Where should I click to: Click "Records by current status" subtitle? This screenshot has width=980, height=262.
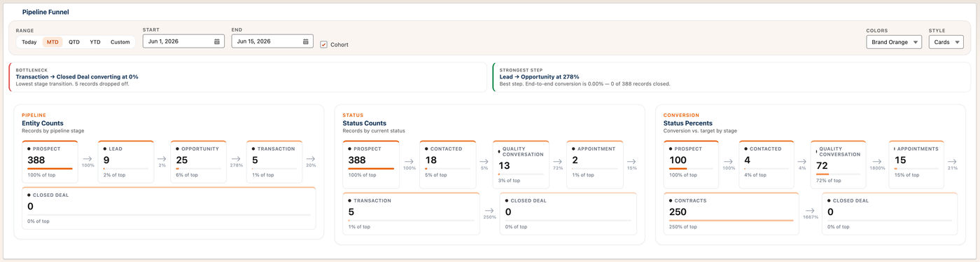[x=373, y=131]
